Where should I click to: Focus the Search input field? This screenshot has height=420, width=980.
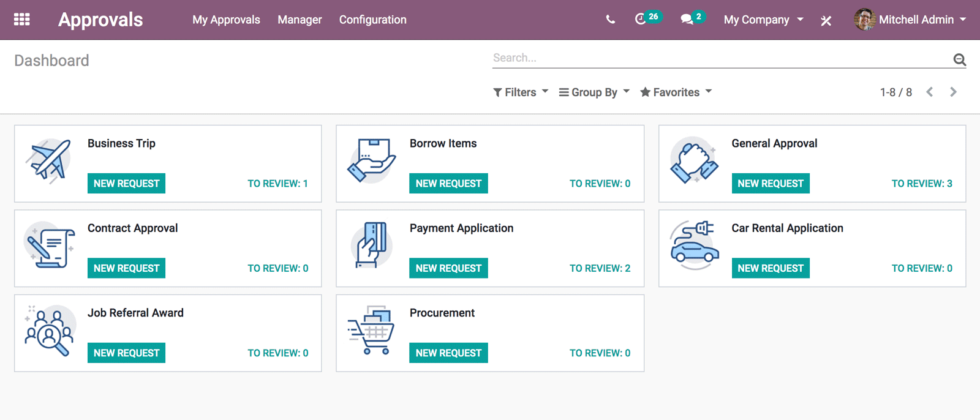pos(720,58)
